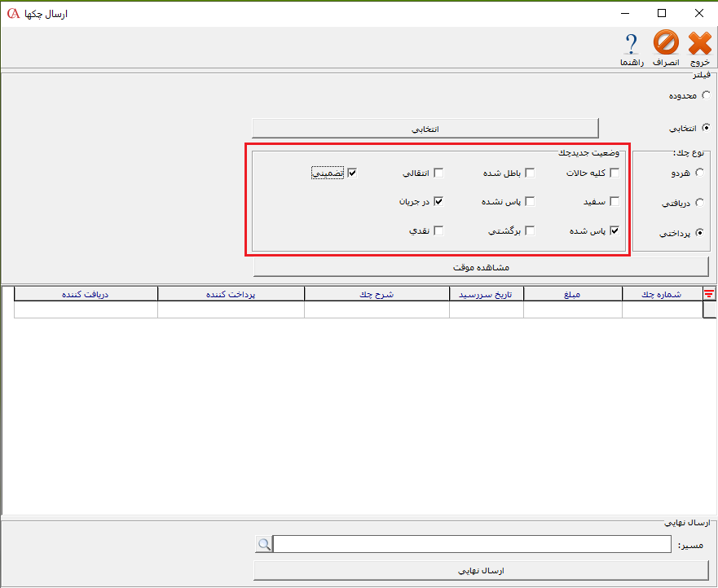Click the magnifier icon beside مسیر field
Viewport: 718px width, 588px height.
263,543
